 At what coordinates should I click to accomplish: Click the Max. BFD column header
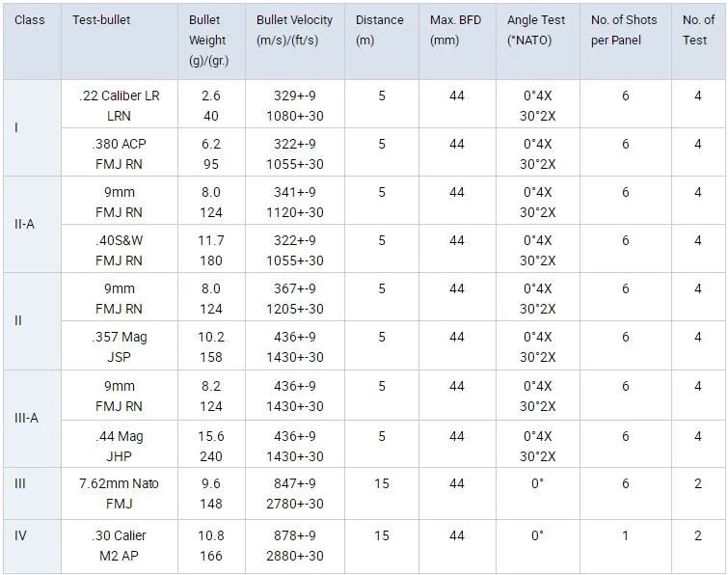tap(456, 30)
